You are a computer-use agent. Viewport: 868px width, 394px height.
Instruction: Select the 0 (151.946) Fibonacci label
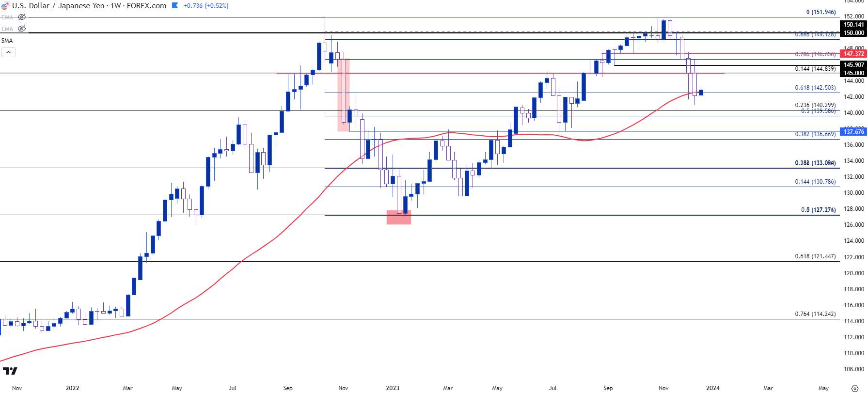[821, 12]
